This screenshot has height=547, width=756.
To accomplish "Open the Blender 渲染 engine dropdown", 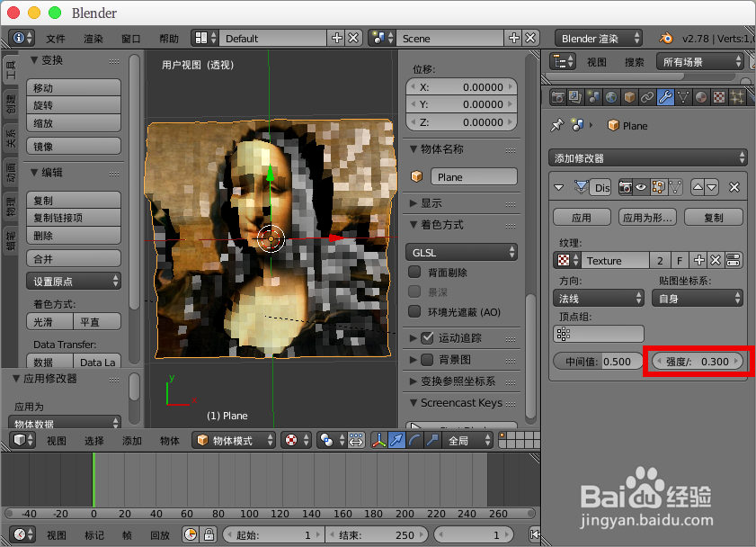I will point(599,38).
